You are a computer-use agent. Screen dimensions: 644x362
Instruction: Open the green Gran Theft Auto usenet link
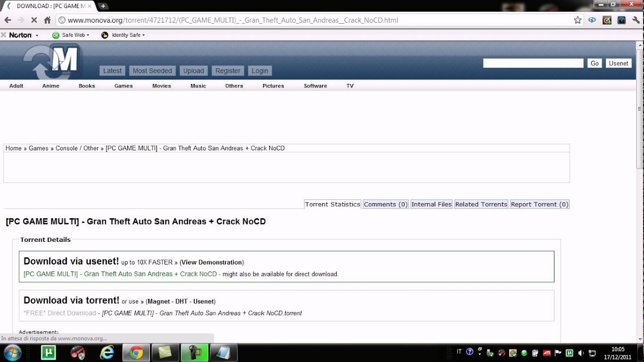[120, 274]
